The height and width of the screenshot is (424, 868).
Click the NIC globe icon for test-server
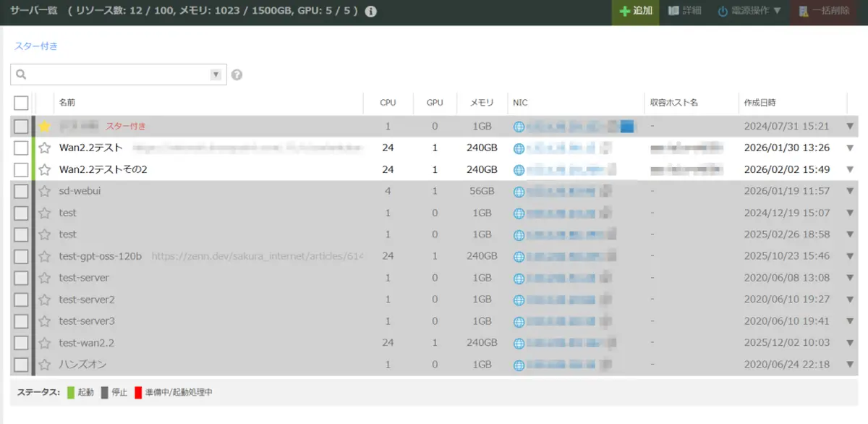tap(519, 278)
